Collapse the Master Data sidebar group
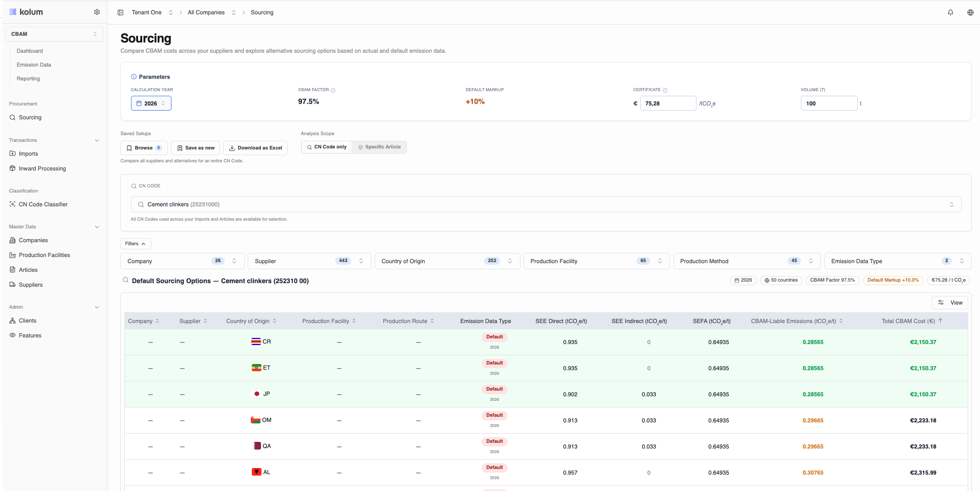 coord(97,227)
